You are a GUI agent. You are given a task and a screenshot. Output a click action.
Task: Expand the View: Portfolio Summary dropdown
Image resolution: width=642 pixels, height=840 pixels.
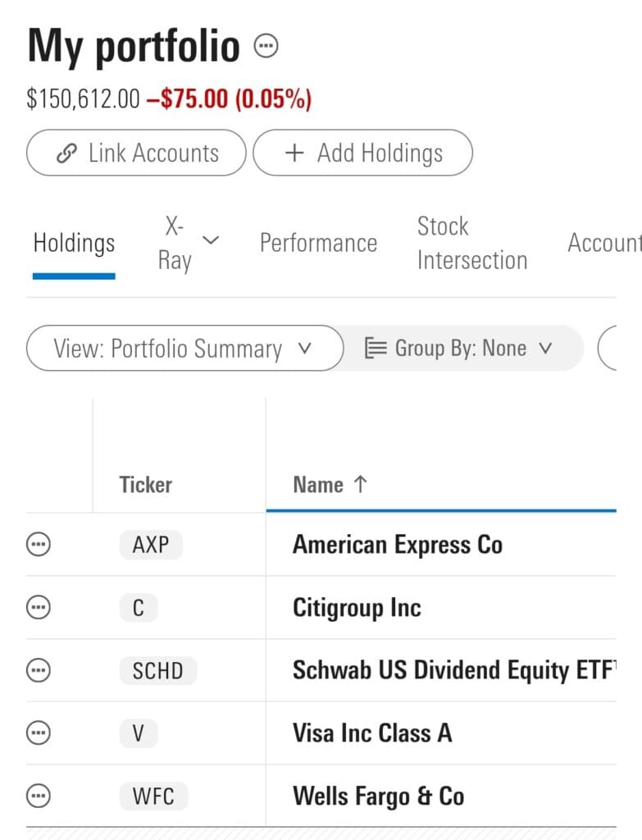coord(184,348)
